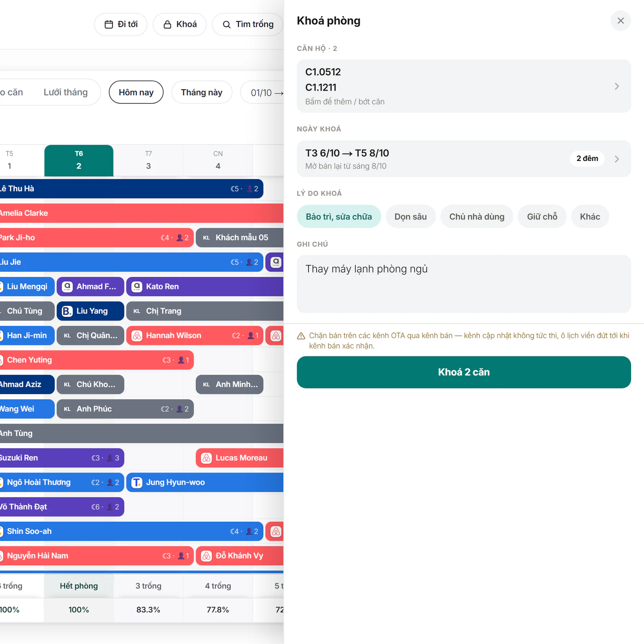Select the Dọn sâu reason chip

[411, 217]
